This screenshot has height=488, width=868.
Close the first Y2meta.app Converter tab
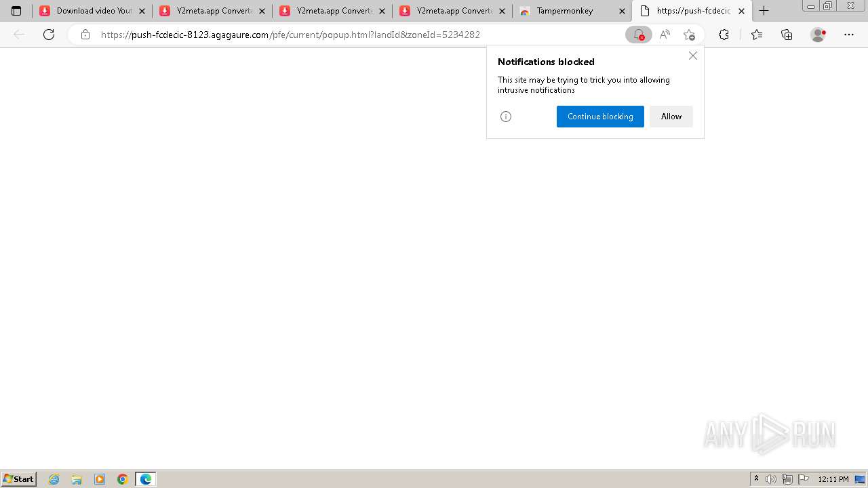click(x=262, y=11)
